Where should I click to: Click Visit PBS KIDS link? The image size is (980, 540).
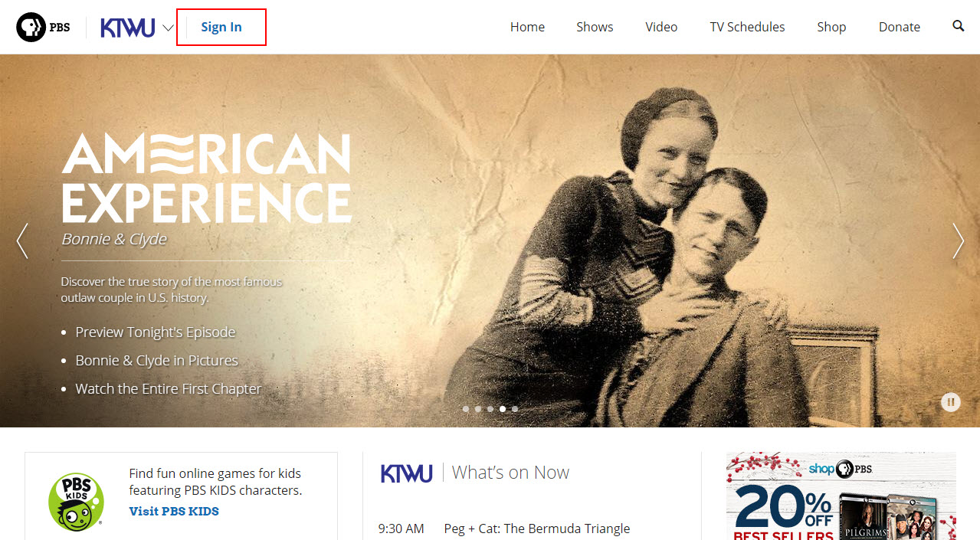coord(174,512)
